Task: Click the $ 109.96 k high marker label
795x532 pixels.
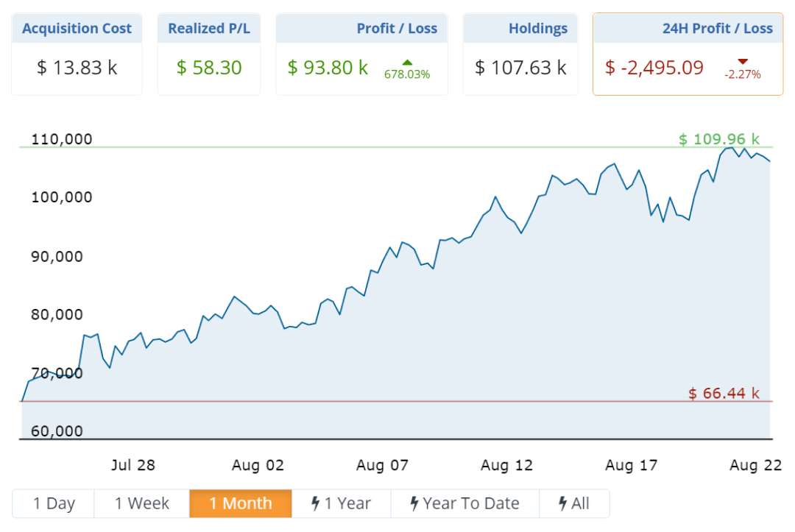Action: (719, 139)
